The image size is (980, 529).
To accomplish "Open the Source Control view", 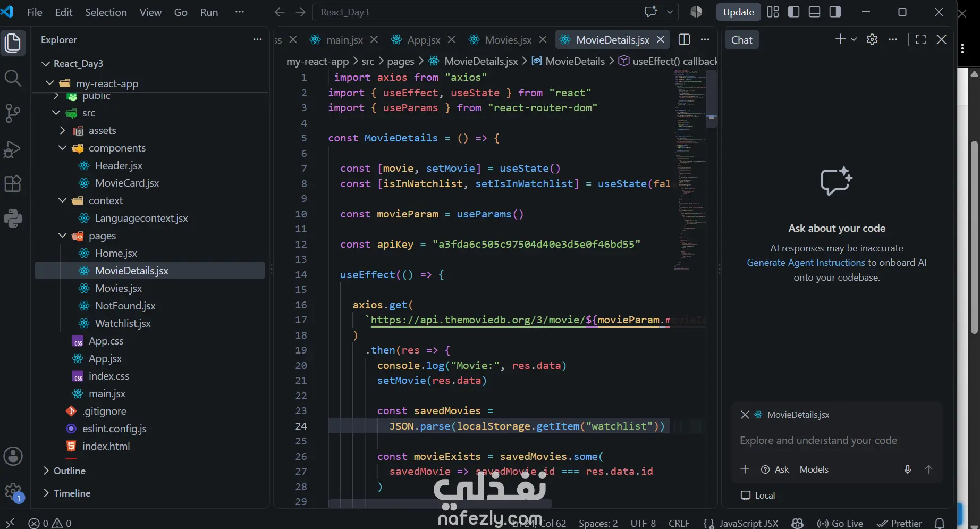I will point(13,113).
